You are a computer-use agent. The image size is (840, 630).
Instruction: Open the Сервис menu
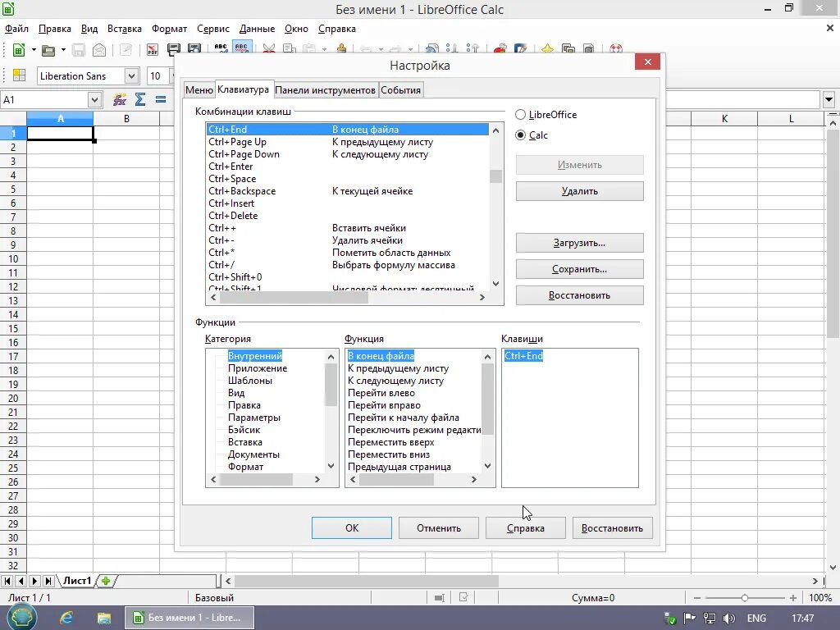213,29
